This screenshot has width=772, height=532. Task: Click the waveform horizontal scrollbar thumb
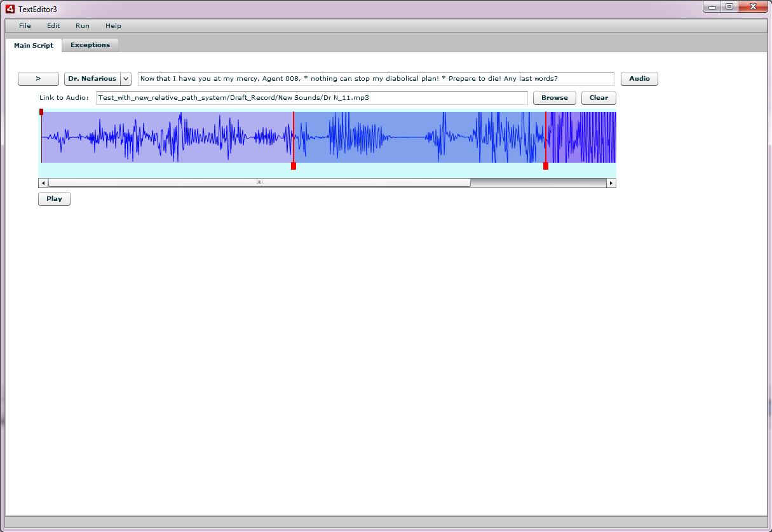pos(259,183)
